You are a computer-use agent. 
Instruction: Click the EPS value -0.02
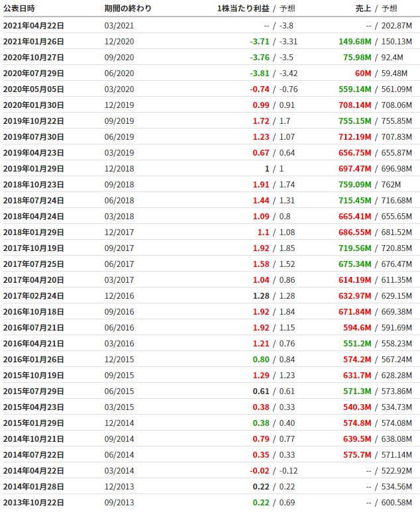(260, 471)
